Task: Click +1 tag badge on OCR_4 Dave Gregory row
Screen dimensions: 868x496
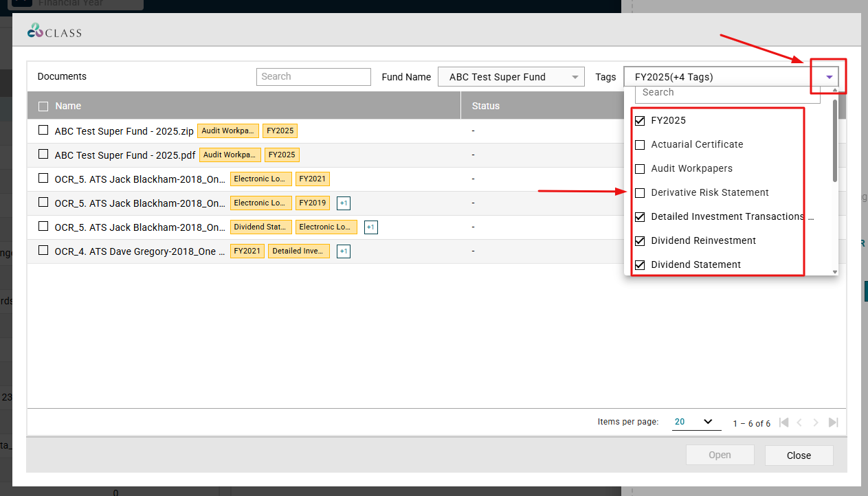Action: coord(344,251)
